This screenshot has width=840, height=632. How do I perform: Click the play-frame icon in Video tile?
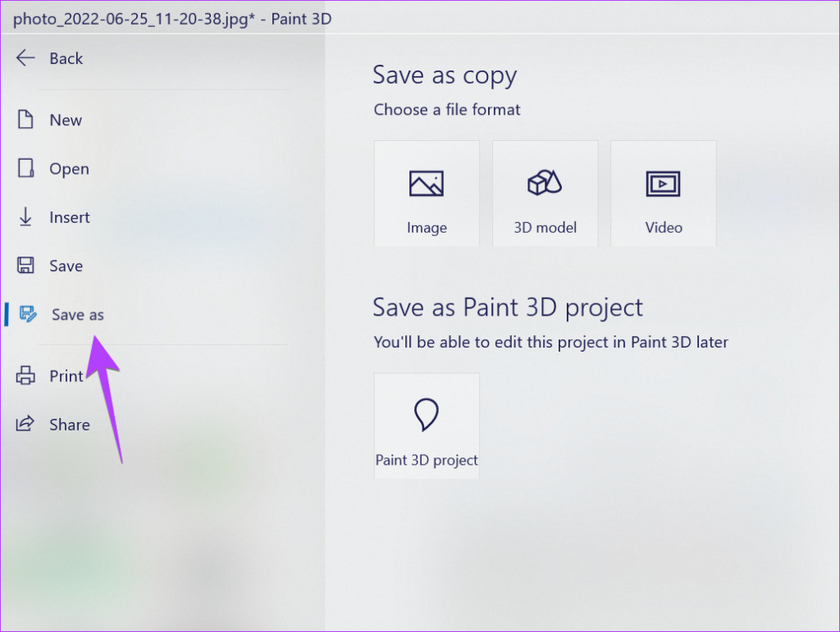[x=663, y=184]
